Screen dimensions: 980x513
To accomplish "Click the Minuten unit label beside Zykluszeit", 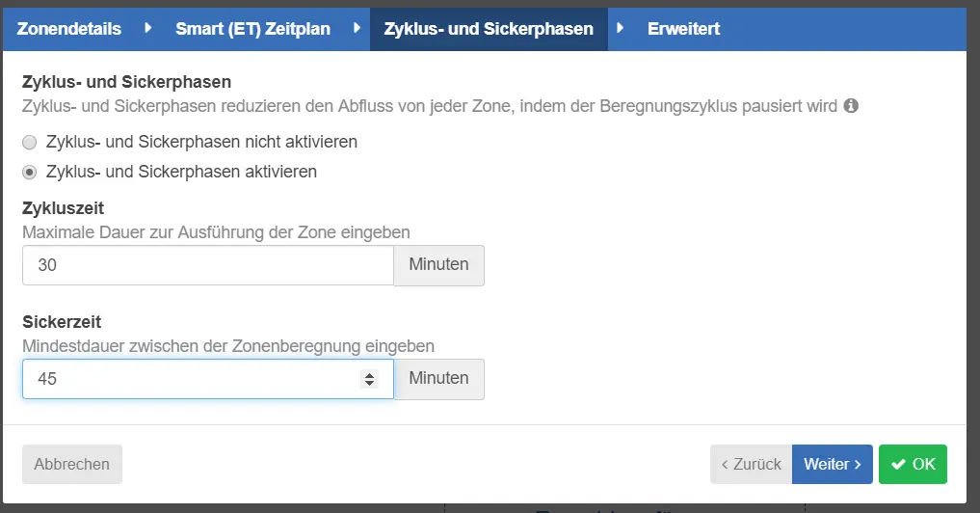I will 438,265.
